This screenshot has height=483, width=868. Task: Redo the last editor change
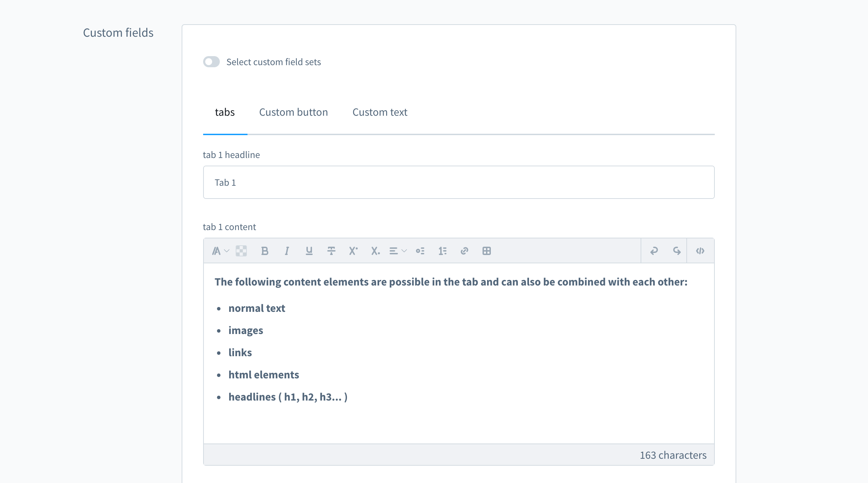pyautogui.click(x=676, y=251)
